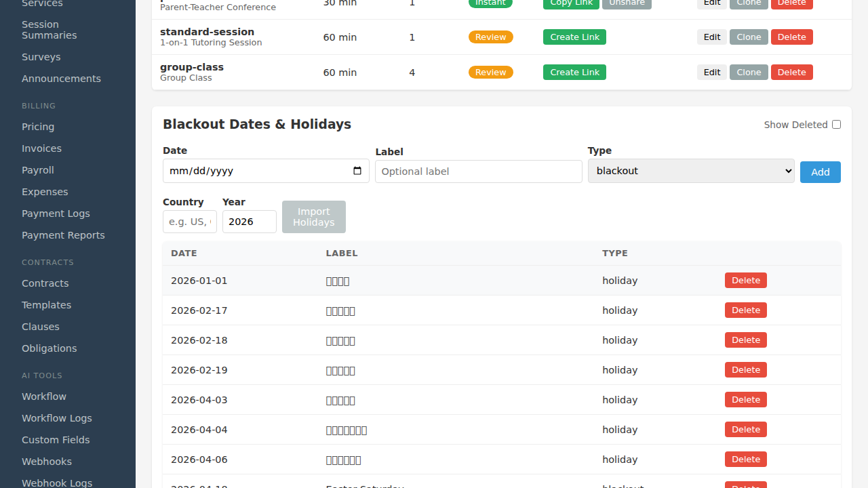Expand the Type dropdown showing blackout
Image resolution: width=868 pixels, height=488 pixels.
pos(691,171)
